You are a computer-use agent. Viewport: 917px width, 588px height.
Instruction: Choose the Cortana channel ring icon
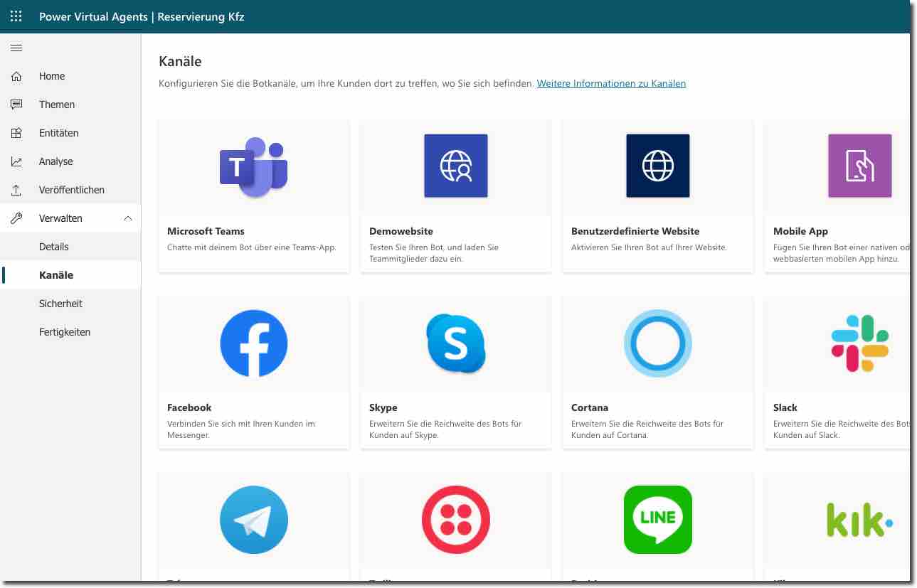pos(657,343)
